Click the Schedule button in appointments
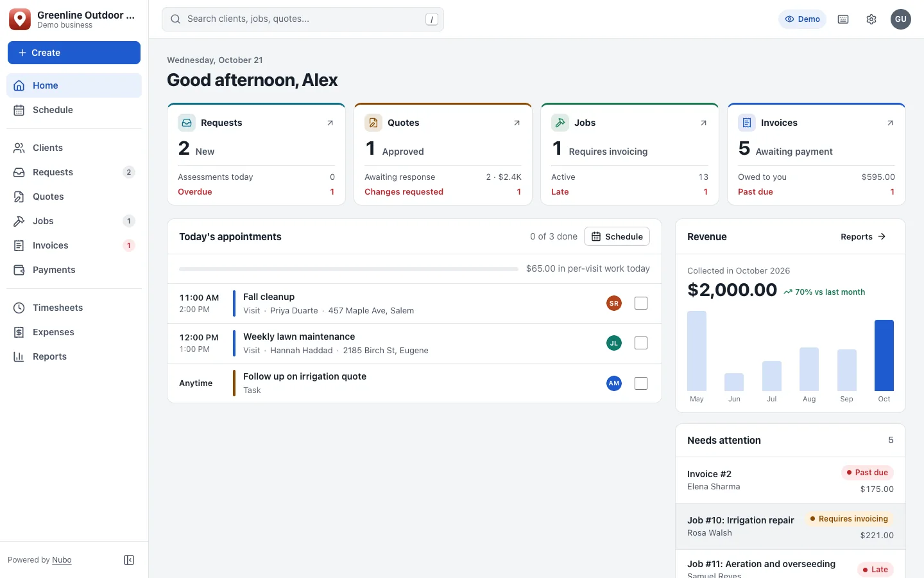This screenshot has width=924, height=578. [x=617, y=236]
